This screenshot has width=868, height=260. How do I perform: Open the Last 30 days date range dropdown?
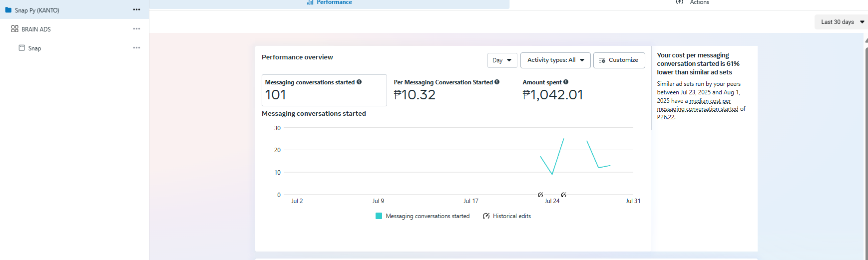[x=842, y=22]
